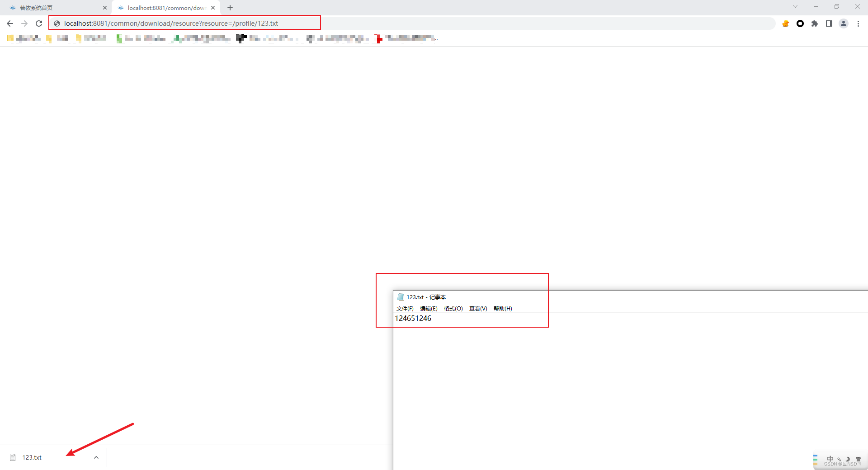Click the 中 input method indicator

point(830,459)
